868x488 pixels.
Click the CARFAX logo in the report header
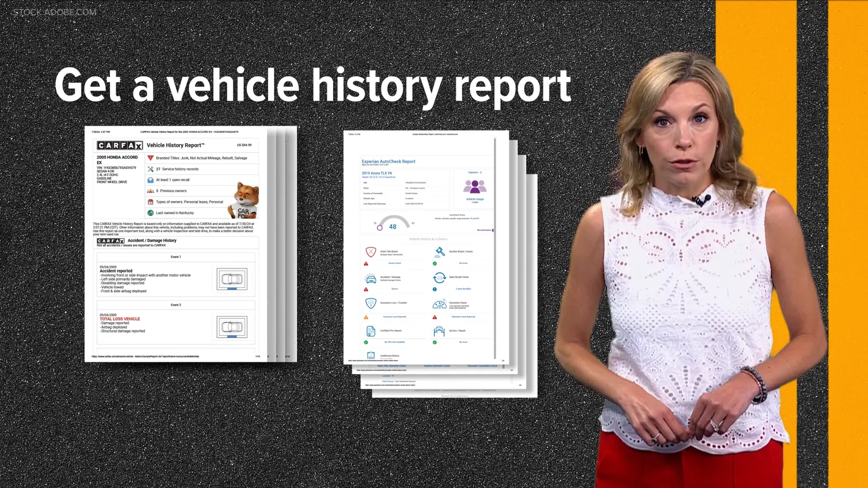pos(120,145)
